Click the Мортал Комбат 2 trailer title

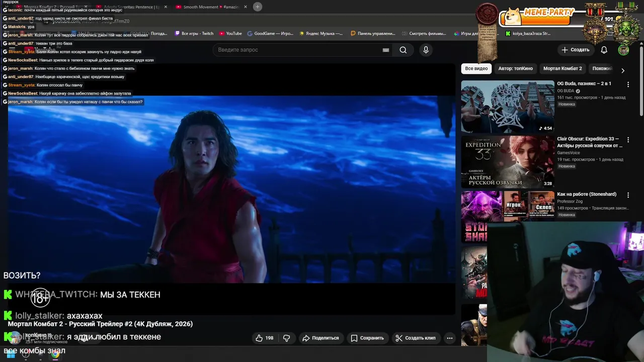(x=101, y=324)
